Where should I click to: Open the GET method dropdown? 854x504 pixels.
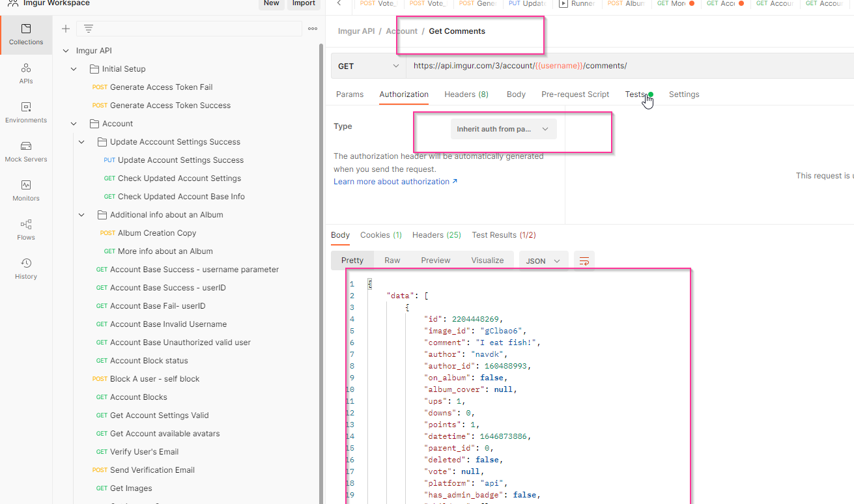(x=368, y=66)
